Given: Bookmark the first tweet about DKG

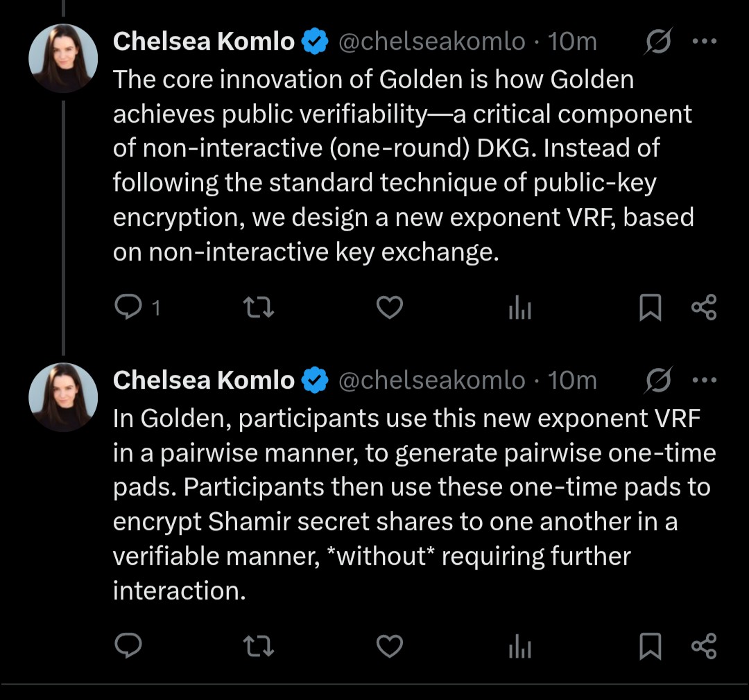Looking at the screenshot, I should coord(650,307).
